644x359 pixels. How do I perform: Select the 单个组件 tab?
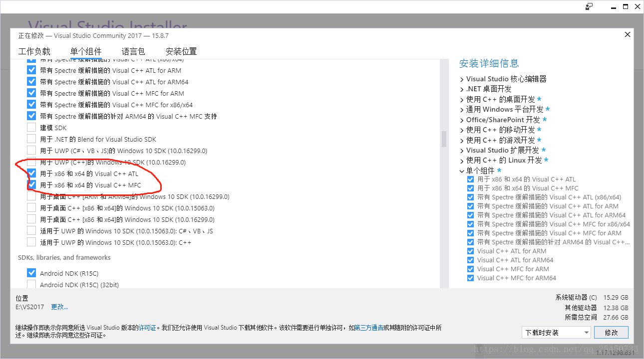click(x=86, y=51)
